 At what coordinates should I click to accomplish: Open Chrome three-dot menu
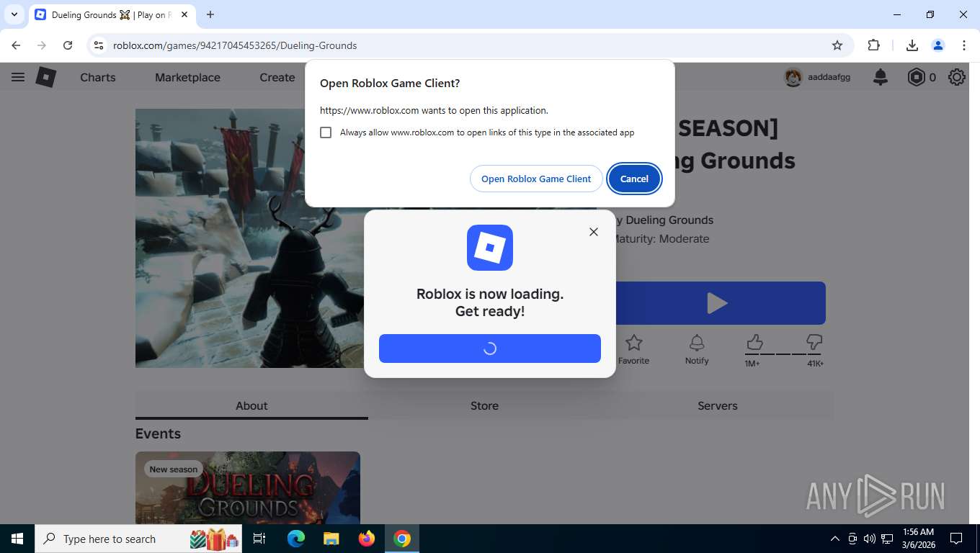964,45
